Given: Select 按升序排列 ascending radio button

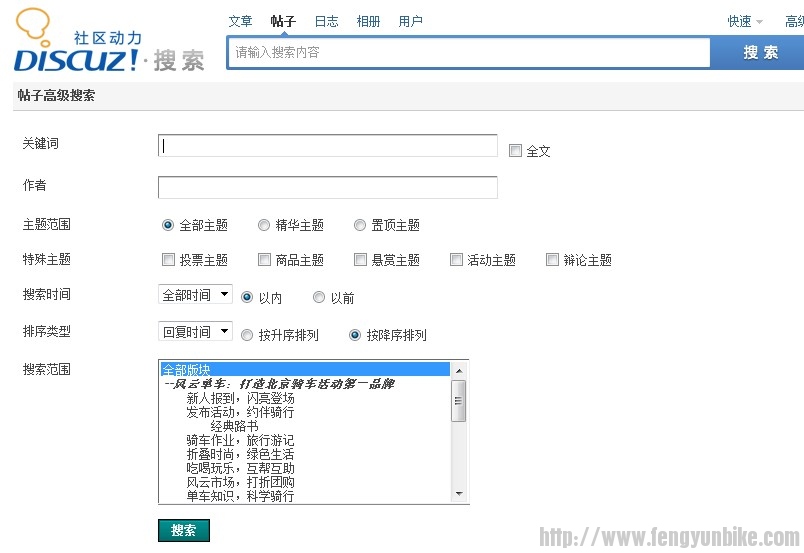Looking at the screenshot, I should [x=247, y=335].
